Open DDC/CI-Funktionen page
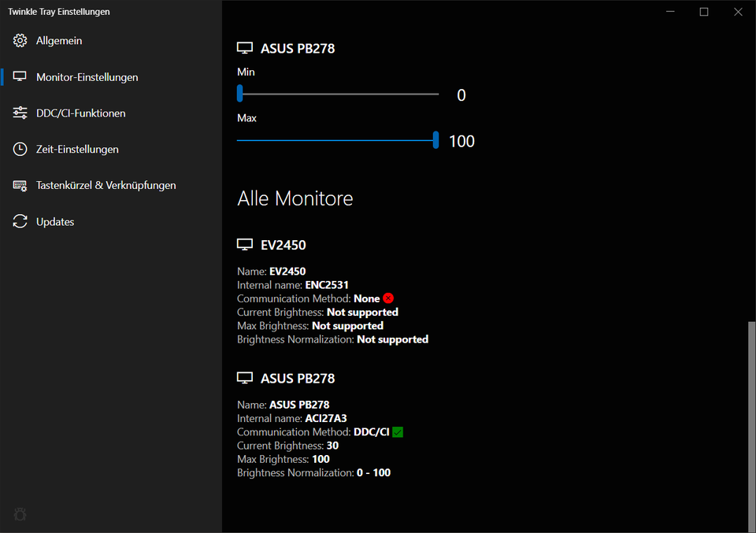Viewport: 756px width, 533px height. [111, 113]
